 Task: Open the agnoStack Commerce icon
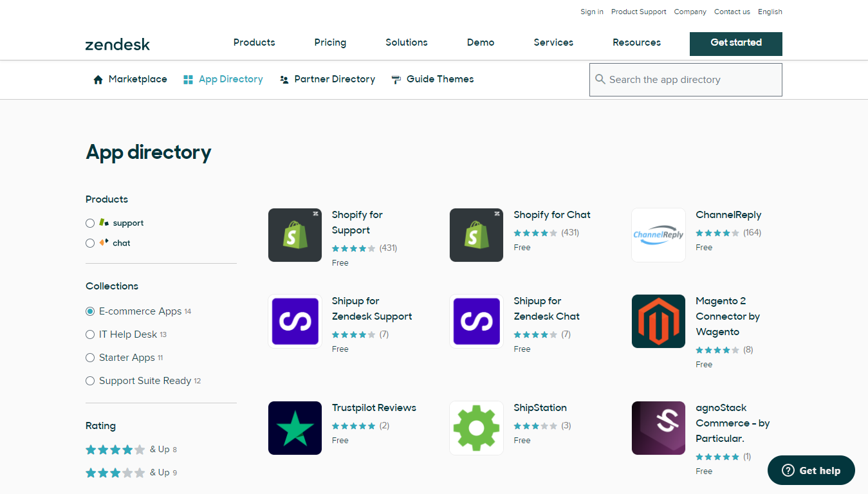(658, 428)
